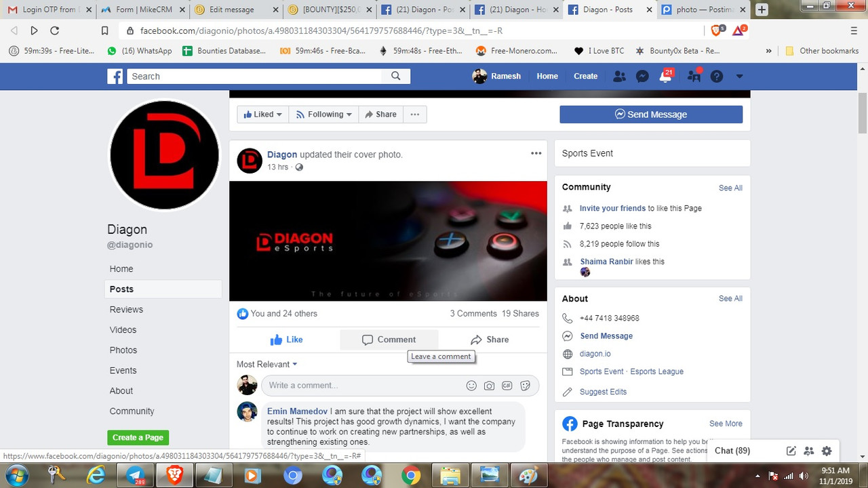Open the post options three-dot menu
868x488 pixels.
536,153
